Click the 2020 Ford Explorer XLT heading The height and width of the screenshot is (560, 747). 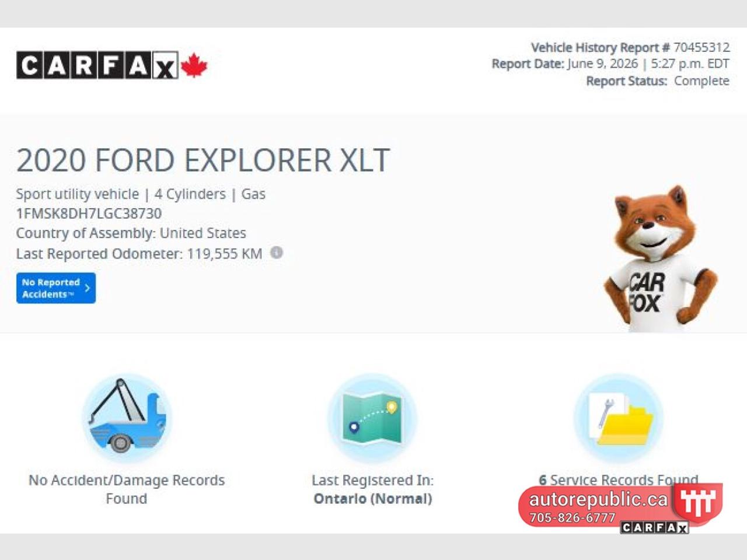(x=203, y=160)
